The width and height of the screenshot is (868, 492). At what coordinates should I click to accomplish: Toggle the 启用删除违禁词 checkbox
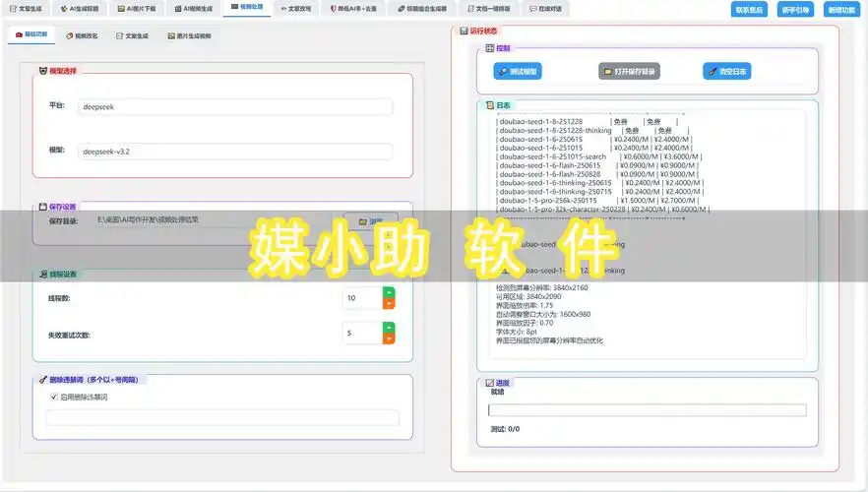54,397
